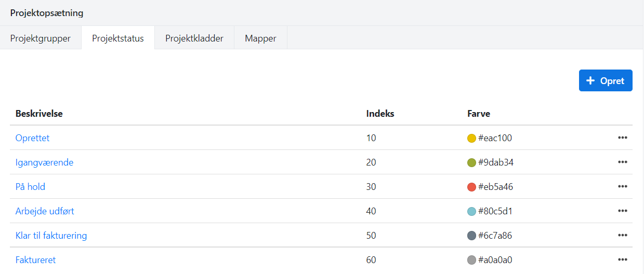Switch to the Projektgrupper tab
Image resolution: width=644 pixels, height=274 pixels.
tap(41, 38)
